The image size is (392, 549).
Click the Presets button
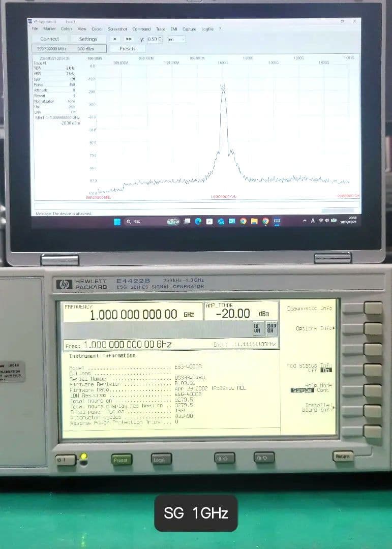tap(127, 49)
